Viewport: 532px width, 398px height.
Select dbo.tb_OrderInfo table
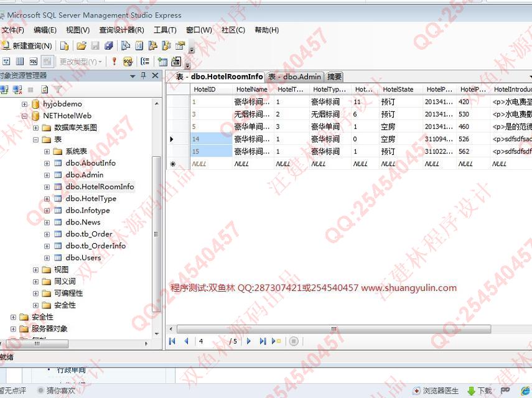(x=96, y=246)
